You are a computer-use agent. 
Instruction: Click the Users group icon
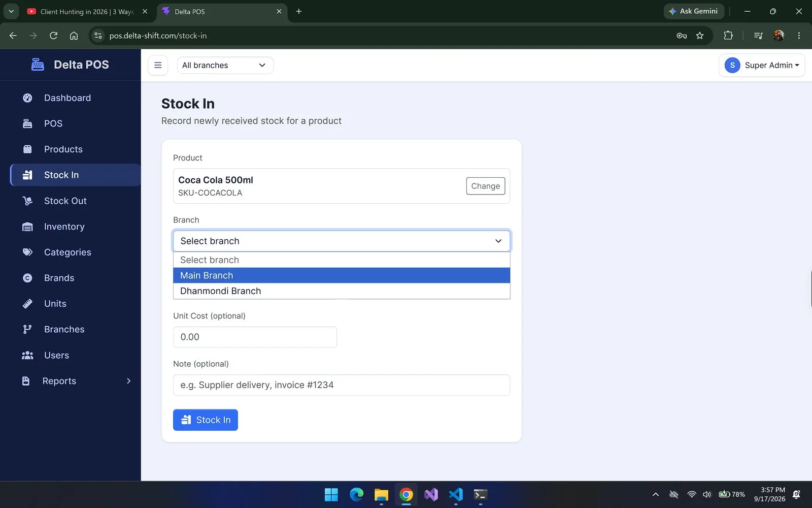(x=27, y=355)
